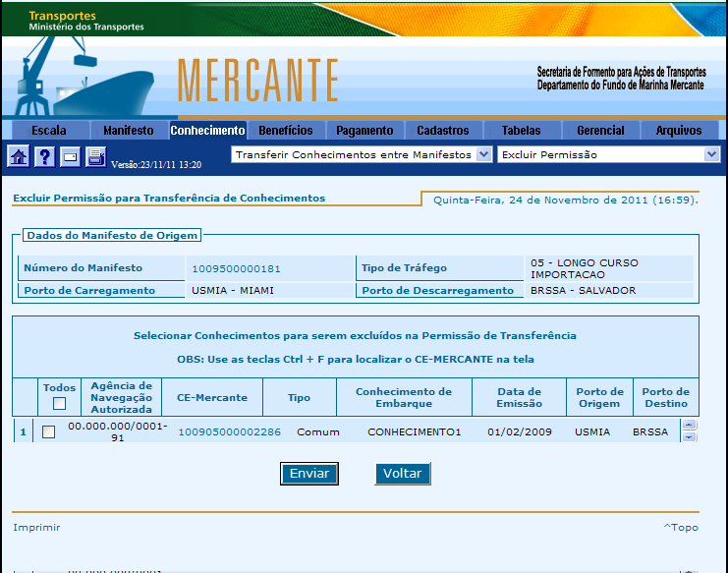This screenshot has height=573, width=728.
Task: Check the 'Todos' select-all checkbox
Action: tap(59, 403)
